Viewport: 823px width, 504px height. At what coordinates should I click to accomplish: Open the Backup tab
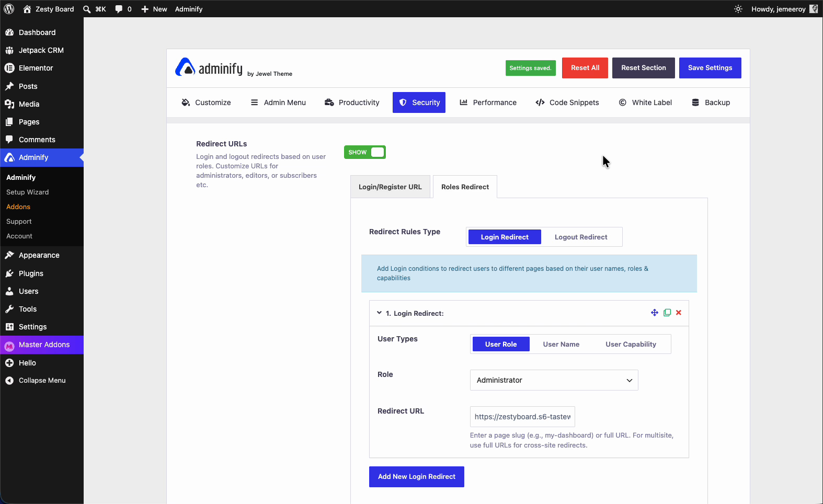click(711, 102)
